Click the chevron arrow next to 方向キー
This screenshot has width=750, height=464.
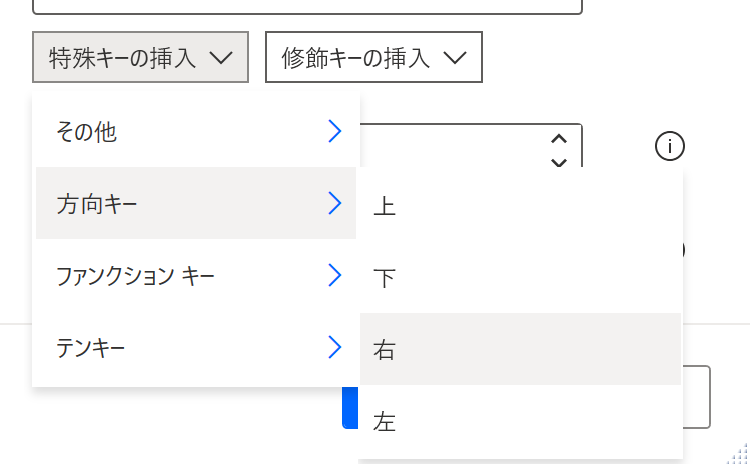(x=335, y=203)
